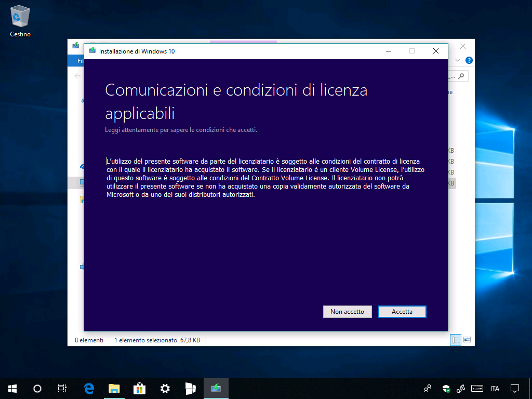532x399 pixels.
Task: Select the Cestino desktop icon
Action: pos(20,21)
